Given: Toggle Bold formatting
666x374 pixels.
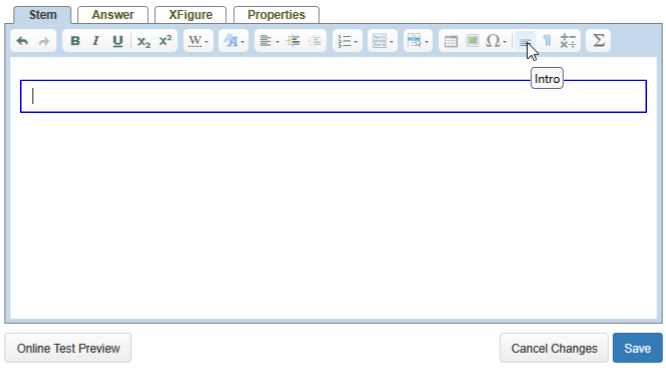Looking at the screenshot, I should 75,41.
